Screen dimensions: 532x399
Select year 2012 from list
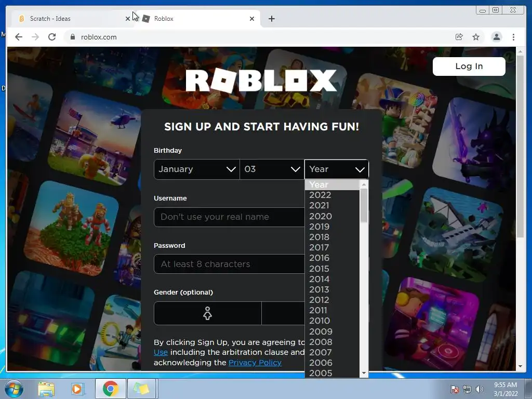[332, 300]
